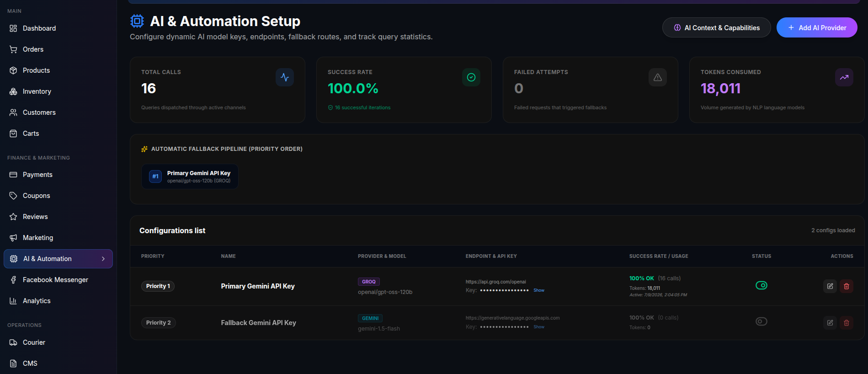Click the Marketing megaphone icon
The width and height of the screenshot is (868, 374).
(x=13, y=238)
